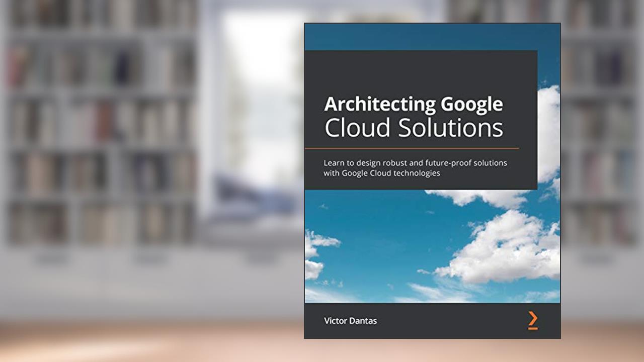The height and width of the screenshot is (362, 644).
Task: Click the orange Packt chevron logo
Action: click(533, 320)
